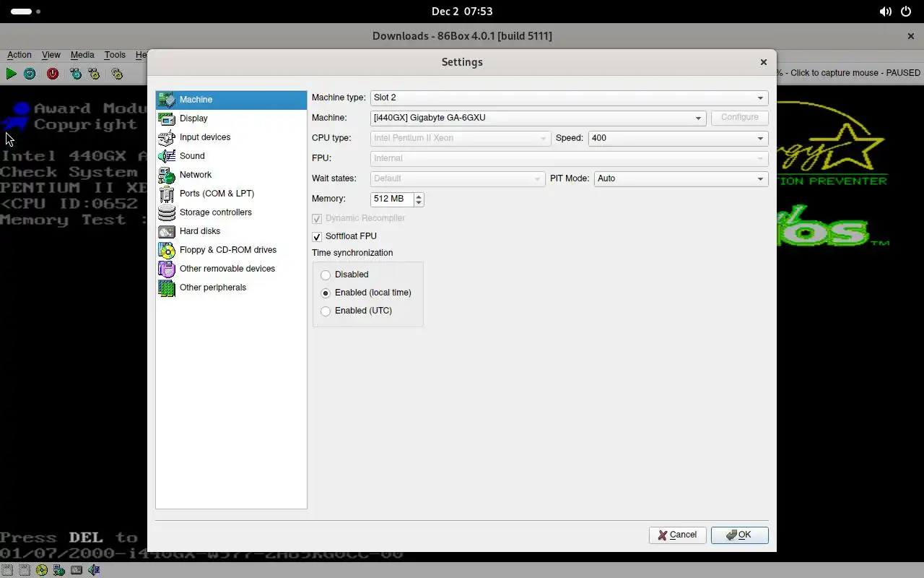Click the CD-ROM disc status bar icon
This screenshot has height=578, width=924.
42,570
